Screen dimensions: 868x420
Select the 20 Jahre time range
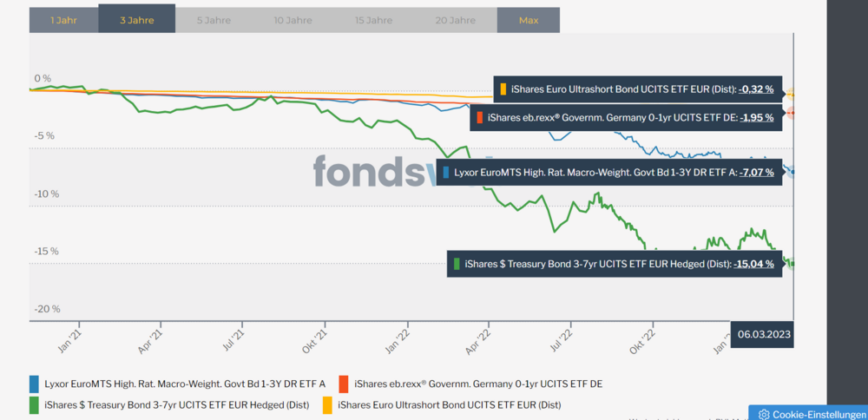point(455,19)
